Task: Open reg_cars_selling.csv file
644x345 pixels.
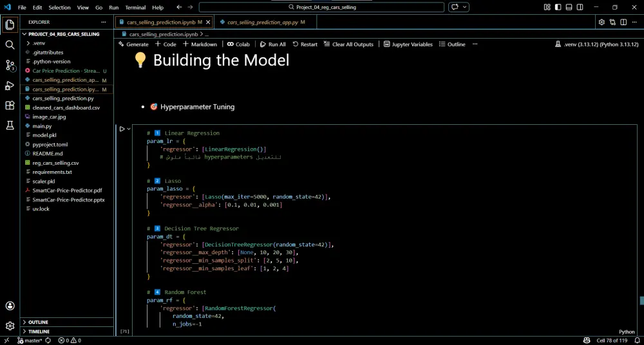Action: tap(67, 163)
